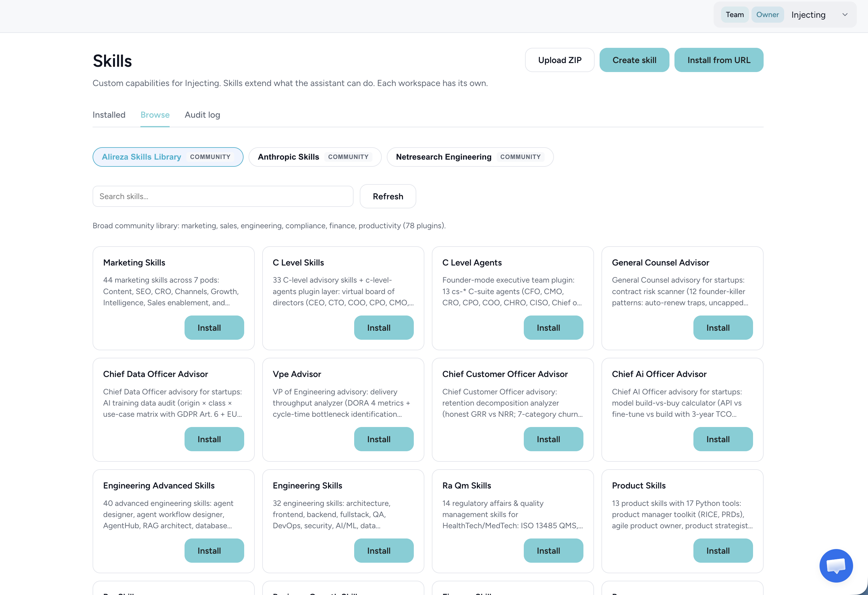Click Install from URL button
Screen dimensions: 868x595
719,60
